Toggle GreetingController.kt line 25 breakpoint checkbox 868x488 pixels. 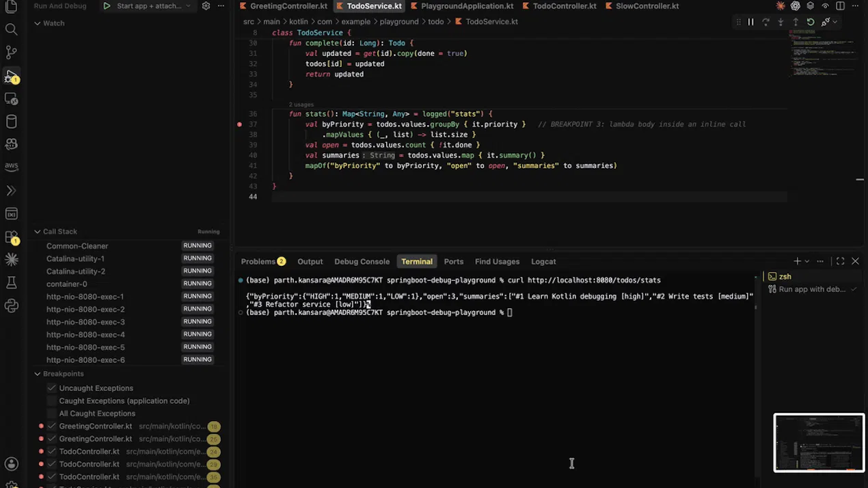[x=52, y=439]
